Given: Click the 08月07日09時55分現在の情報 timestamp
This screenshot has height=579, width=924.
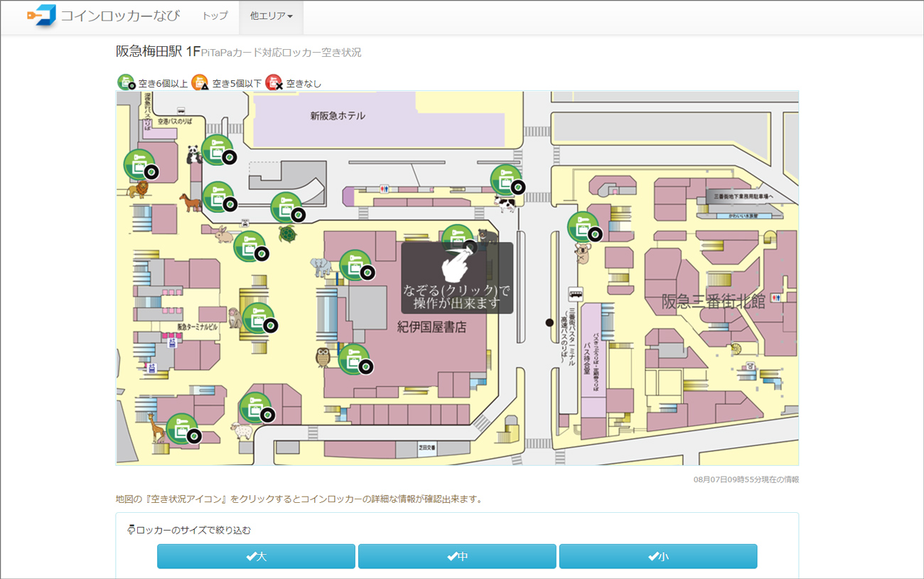Looking at the screenshot, I should 746,479.
